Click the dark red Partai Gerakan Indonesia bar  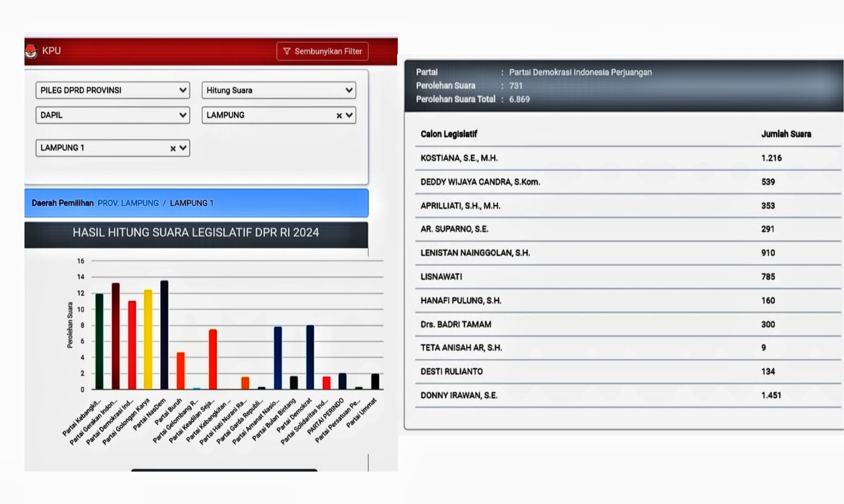(x=116, y=336)
